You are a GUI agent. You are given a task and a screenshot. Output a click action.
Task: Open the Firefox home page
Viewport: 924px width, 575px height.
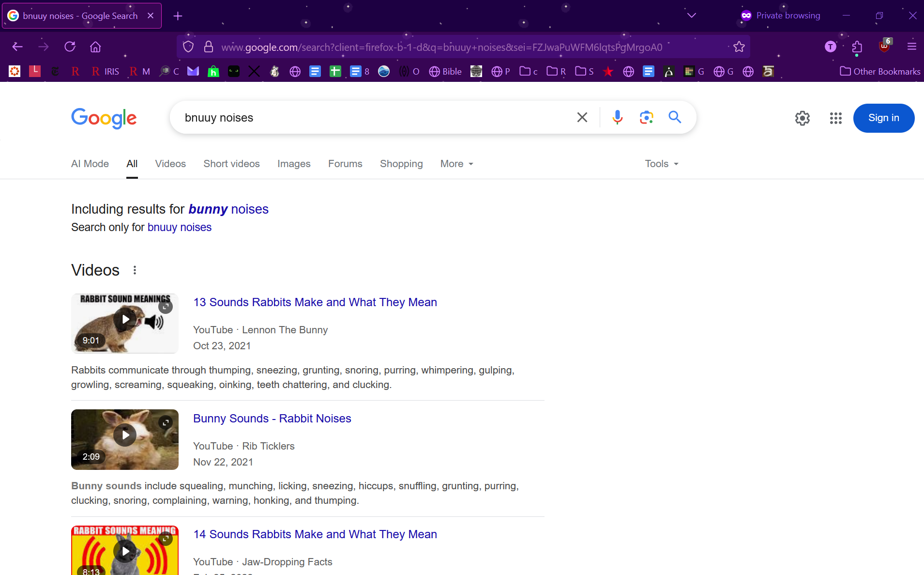tap(95, 47)
